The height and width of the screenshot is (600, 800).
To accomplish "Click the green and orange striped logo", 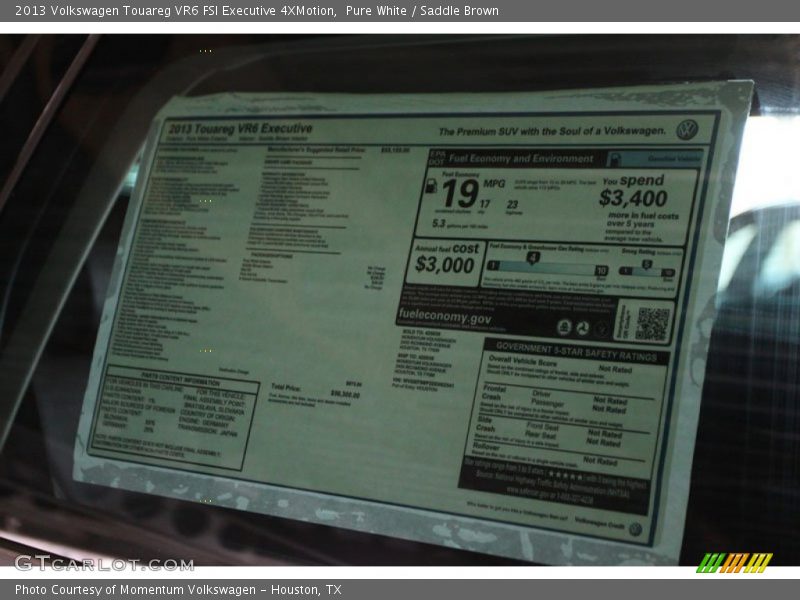I will click(x=734, y=562).
